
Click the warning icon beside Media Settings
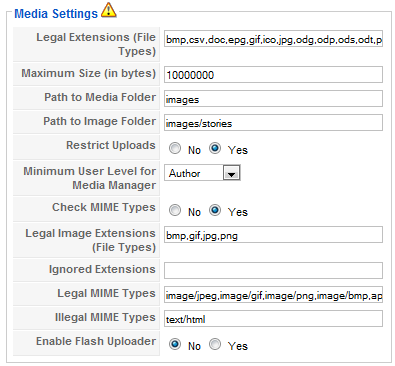pyautogui.click(x=109, y=10)
